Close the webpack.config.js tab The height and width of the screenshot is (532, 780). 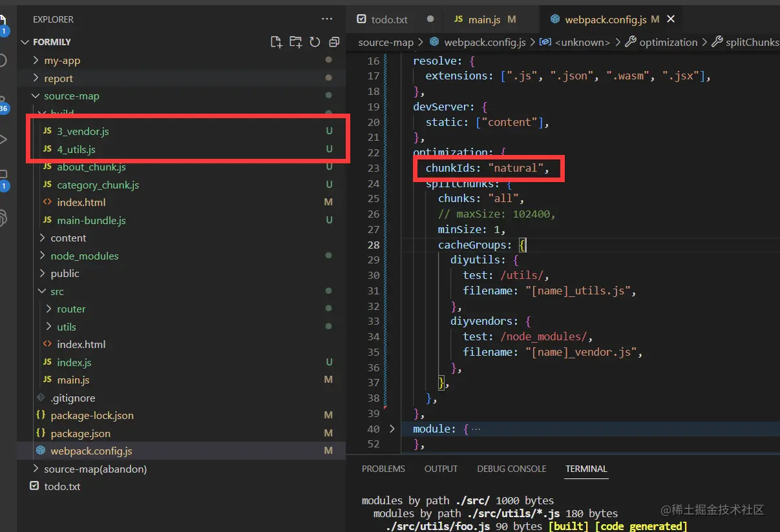coord(671,19)
